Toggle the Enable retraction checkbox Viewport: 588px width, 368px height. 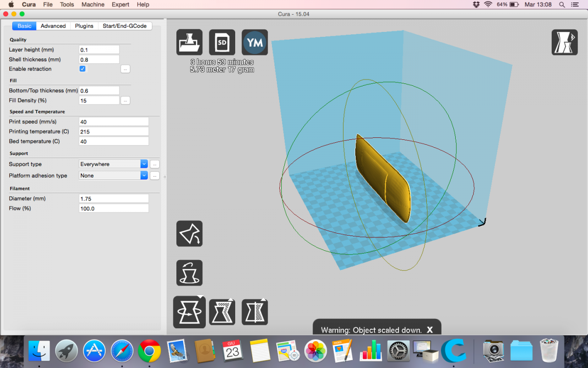tap(82, 69)
